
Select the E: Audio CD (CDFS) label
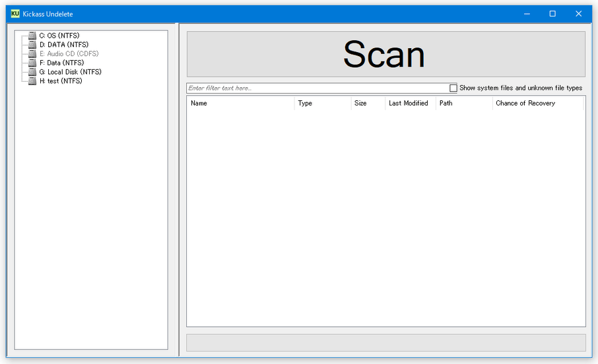(69, 53)
